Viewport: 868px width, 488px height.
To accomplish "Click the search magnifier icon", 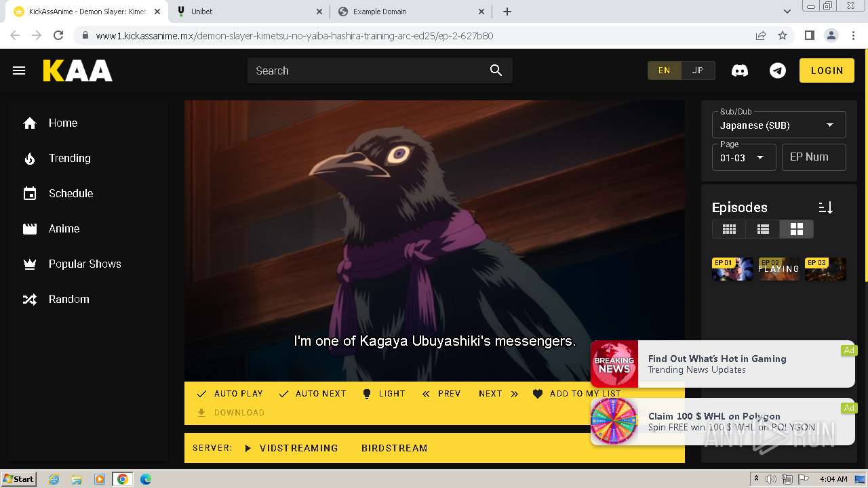I will (496, 70).
